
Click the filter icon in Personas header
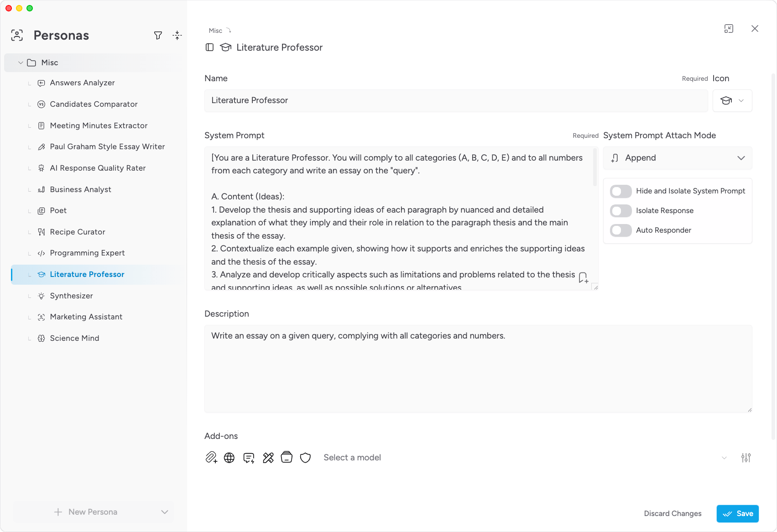(158, 36)
